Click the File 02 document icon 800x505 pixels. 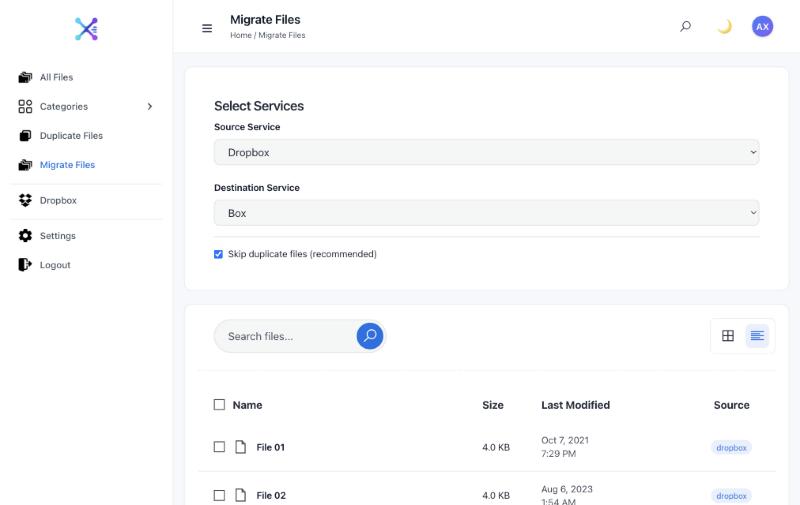click(x=240, y=495)
